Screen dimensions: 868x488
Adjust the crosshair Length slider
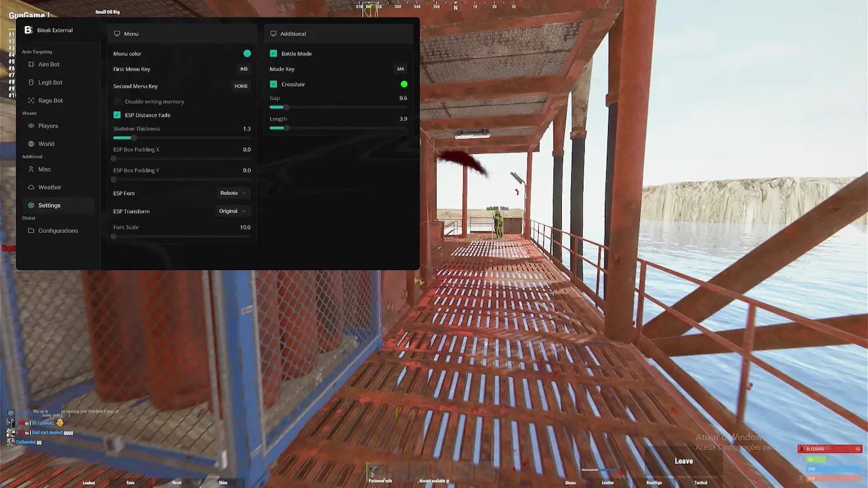[x=338, y=128]
